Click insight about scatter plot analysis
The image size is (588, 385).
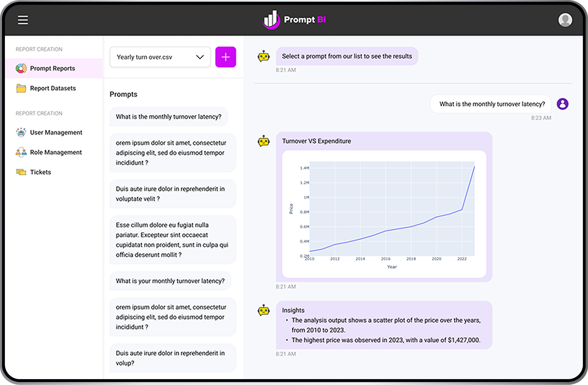point(386,325)
